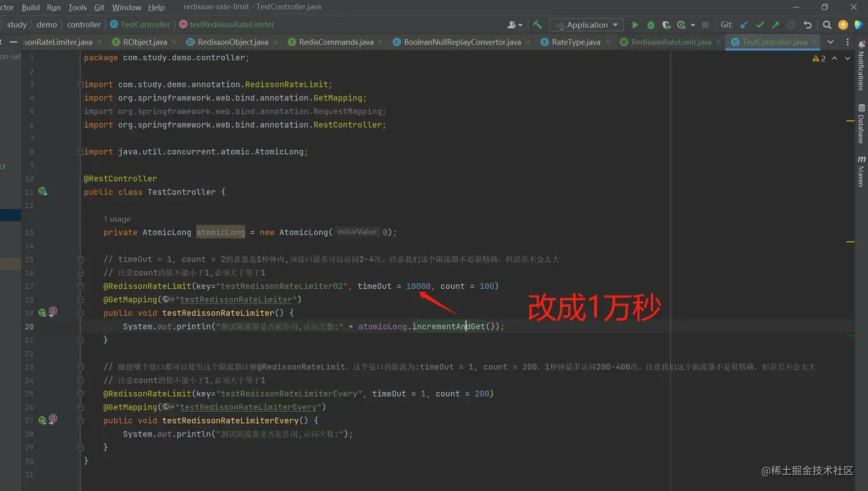Click the Profiler run icon
The height and width of the screenshot is (491, 868).
[681, 25]
